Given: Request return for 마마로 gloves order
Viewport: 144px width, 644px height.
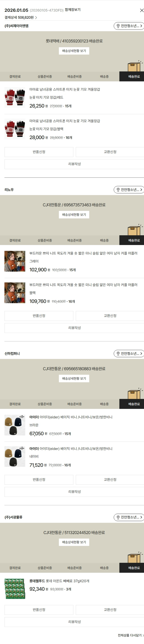Looking at the screenshot, I should click(39, 152).
